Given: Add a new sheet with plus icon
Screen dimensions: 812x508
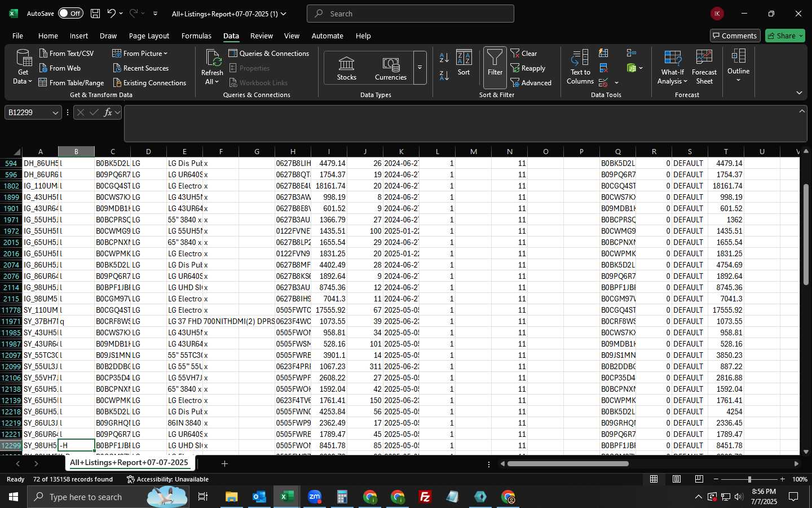Looking at the screenshot, I should pos(224,463).
